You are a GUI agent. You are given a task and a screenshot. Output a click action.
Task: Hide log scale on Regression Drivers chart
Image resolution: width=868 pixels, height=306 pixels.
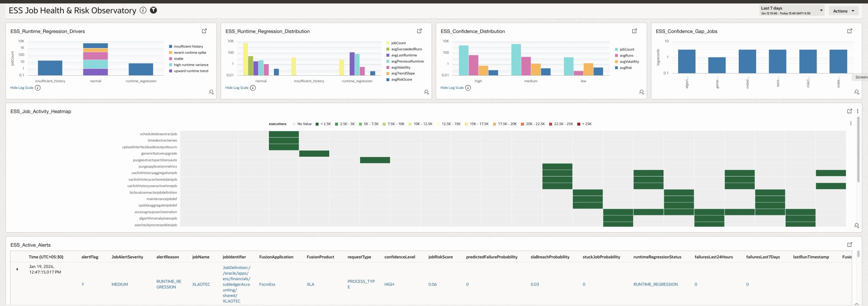[22, 88]
